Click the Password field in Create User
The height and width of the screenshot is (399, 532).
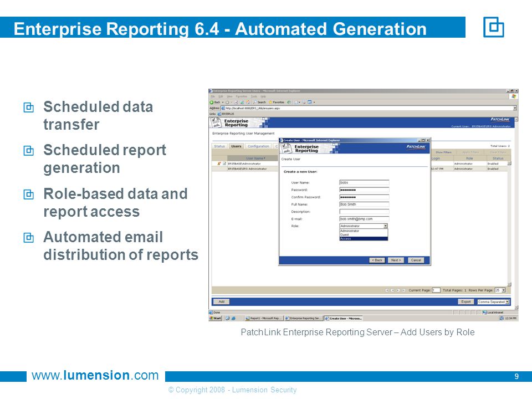click(x=364, y=190)
